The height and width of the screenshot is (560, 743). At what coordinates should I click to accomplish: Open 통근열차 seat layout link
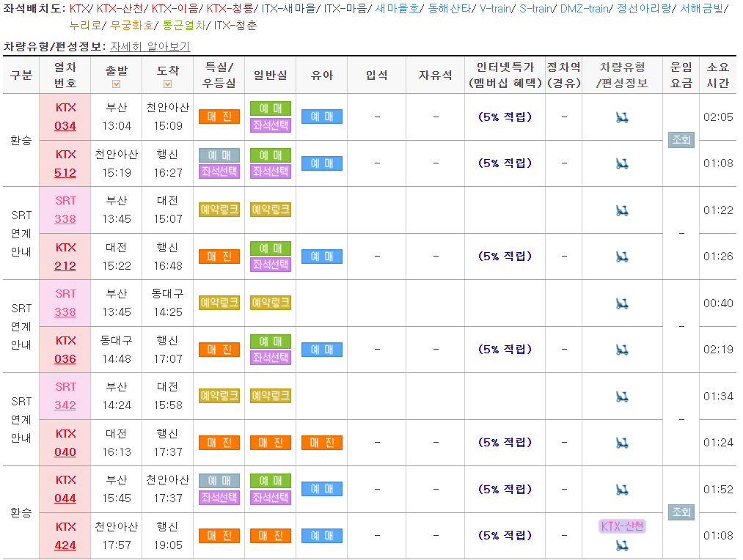pos(184,25)
